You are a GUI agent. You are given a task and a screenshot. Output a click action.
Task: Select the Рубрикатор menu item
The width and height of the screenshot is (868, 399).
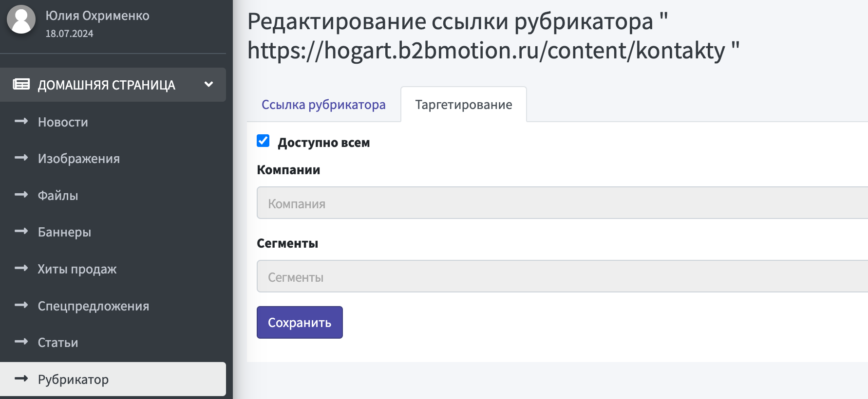113,379
